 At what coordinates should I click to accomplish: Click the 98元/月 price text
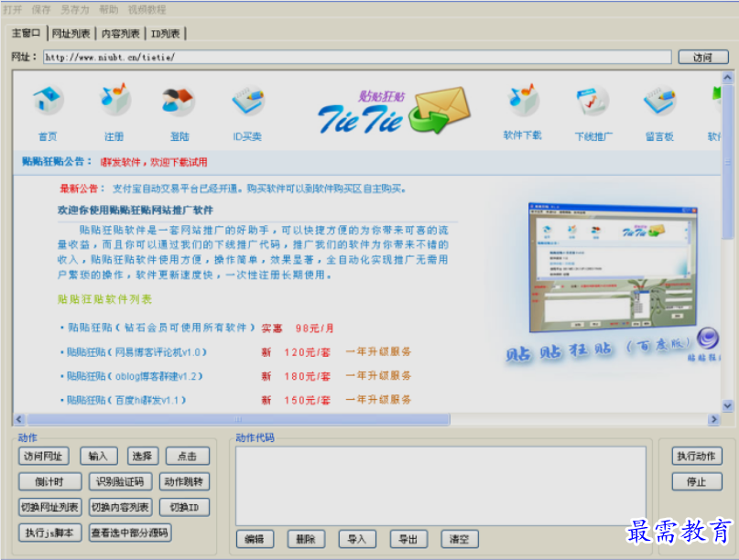(314, 328)
